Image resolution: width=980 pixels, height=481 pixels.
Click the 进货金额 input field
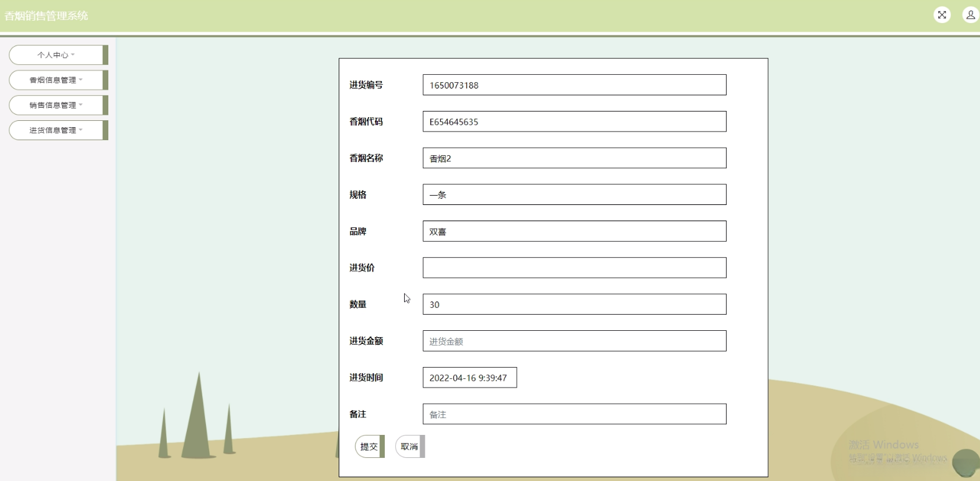tap(574, 341)
